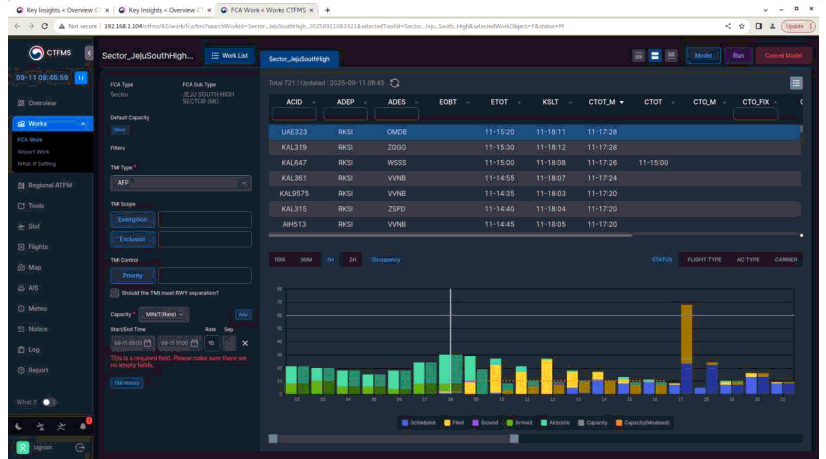Toggle the 1H interval option

(x=330, y=260)
